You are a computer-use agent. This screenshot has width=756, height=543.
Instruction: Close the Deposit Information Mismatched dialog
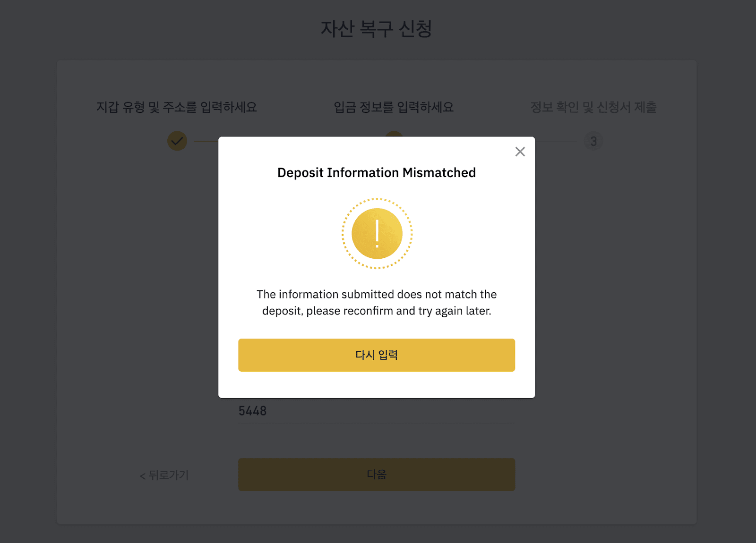(x=520, y=152)
